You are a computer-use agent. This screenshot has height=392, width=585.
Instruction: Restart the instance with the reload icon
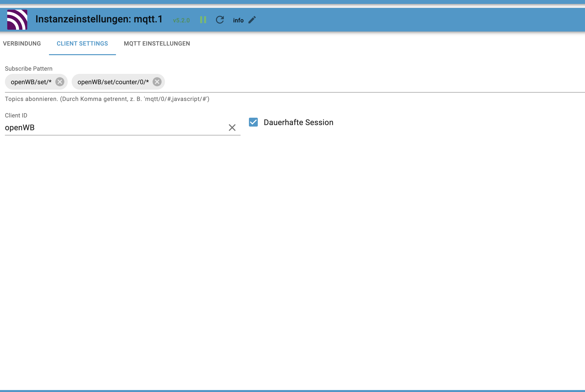pyautogui.click(x=220, y=20)
